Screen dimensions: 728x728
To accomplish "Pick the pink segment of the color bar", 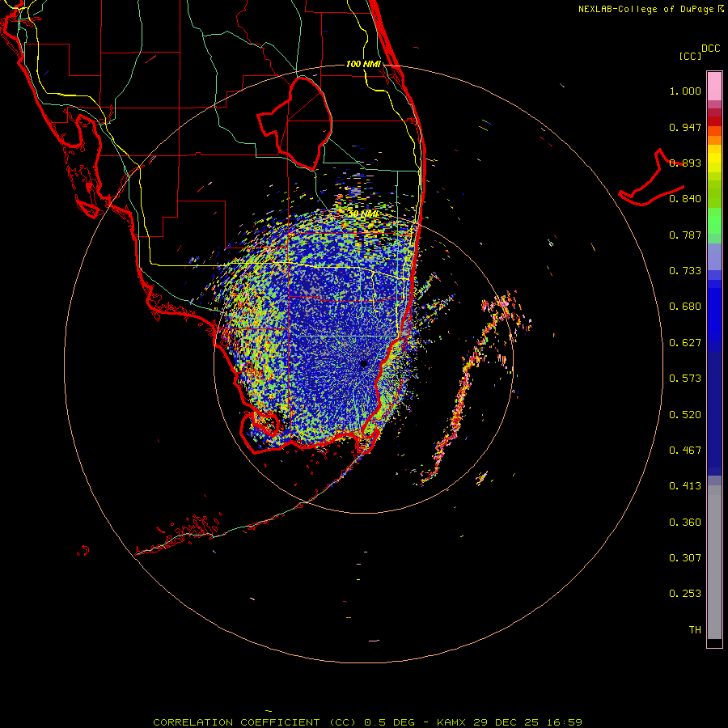I will coord(714,87).
